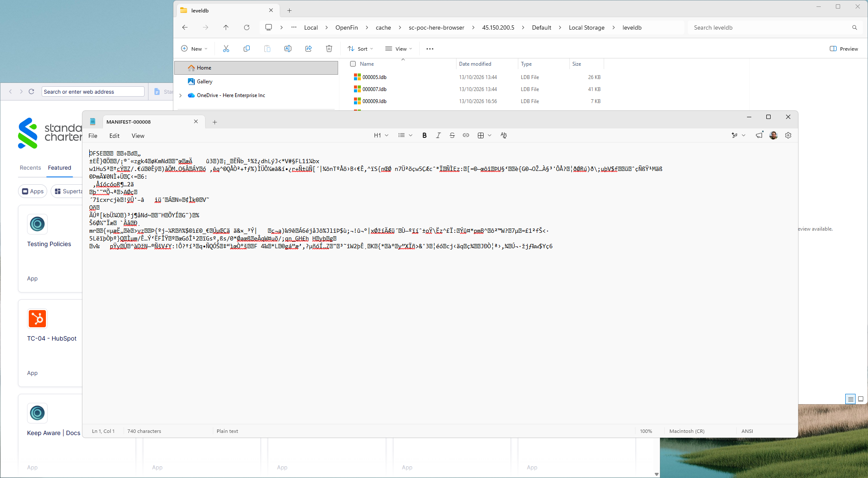Open Notepad account profile picture
This screenshot has width=868, height=478.
tap(774, 135)
